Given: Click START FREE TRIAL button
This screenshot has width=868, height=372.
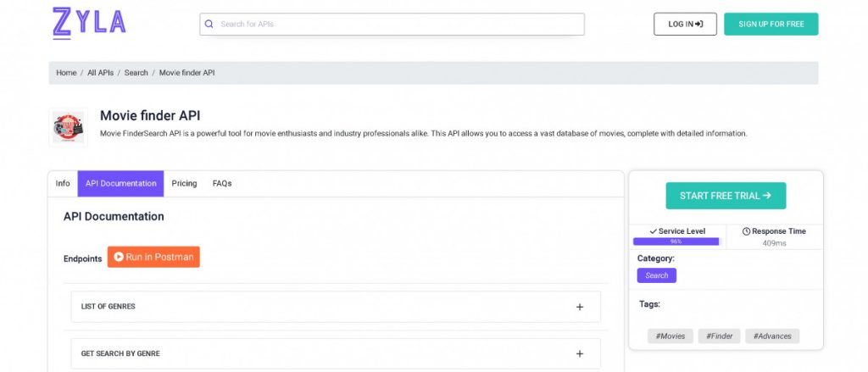Looking at the screenshot, I should pyautogui.click(x=726, y=196).
